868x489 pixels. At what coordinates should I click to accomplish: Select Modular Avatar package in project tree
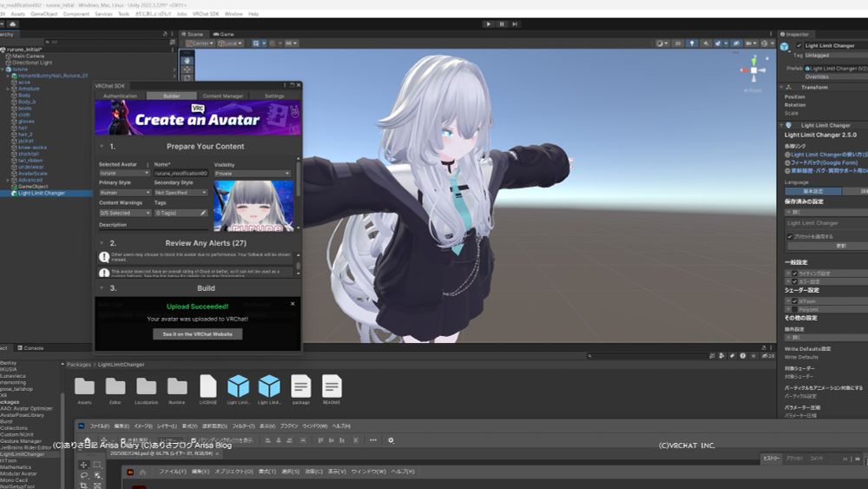tap(19, 474)
